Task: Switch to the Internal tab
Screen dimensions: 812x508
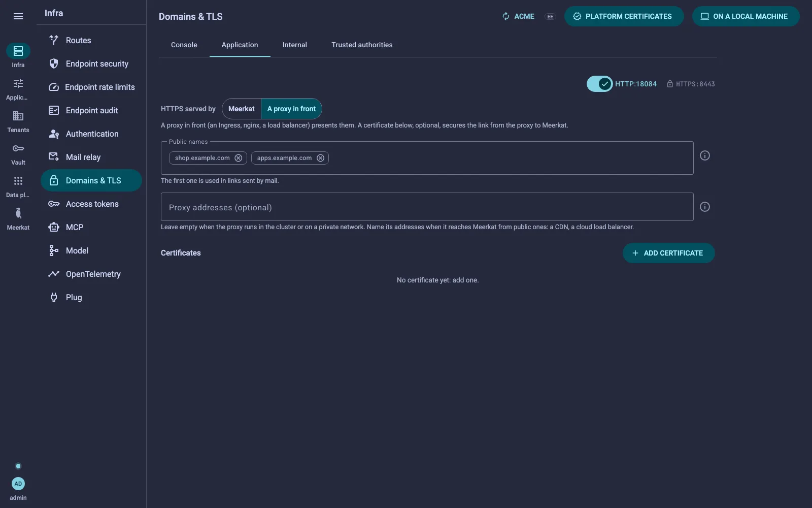Action: [295, 45]
